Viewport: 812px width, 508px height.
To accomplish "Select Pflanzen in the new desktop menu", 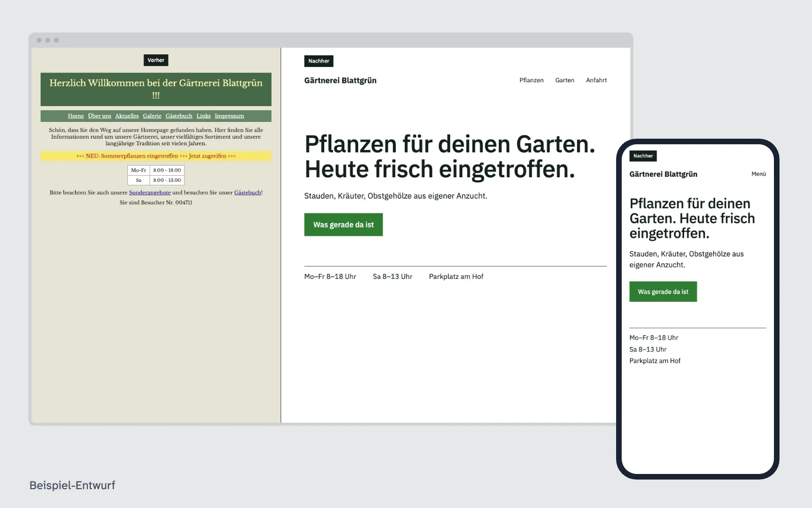I will pos(531,80).
